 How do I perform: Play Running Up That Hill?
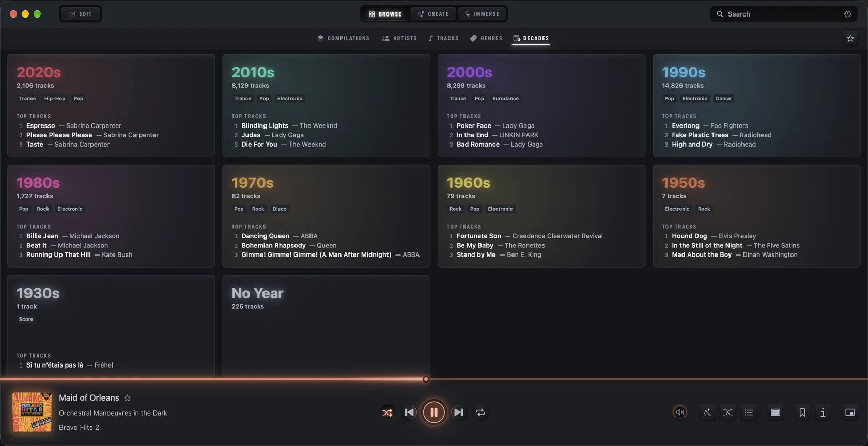tap(75, 255)
